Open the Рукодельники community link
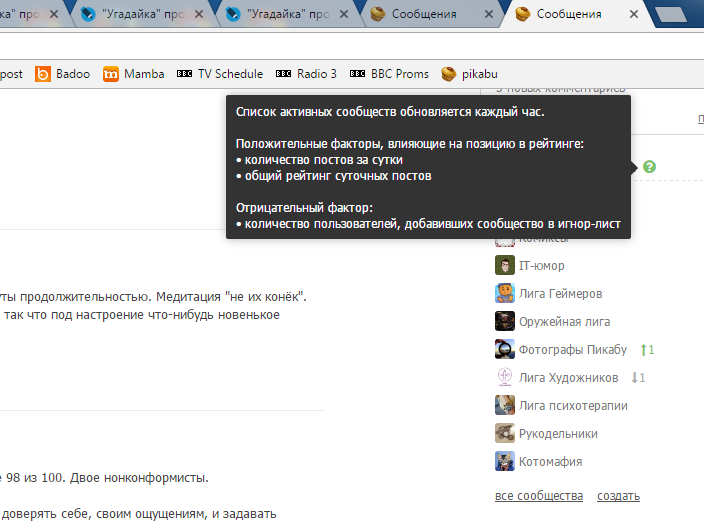The width and height of the screenshot is (704, 522). click(558, 434)
